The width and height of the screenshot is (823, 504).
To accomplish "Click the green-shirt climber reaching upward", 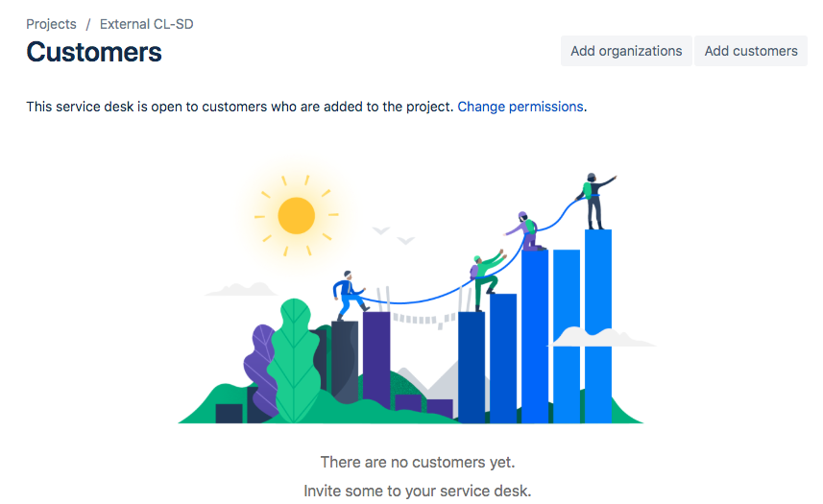I will pyautogui.click(x=487, y=279).
